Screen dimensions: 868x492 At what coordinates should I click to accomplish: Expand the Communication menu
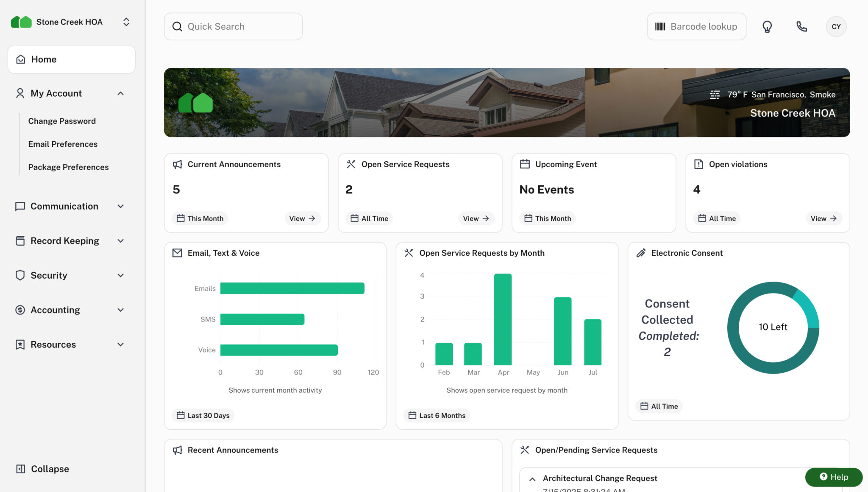pyautogui.click(x=121, y=206)
